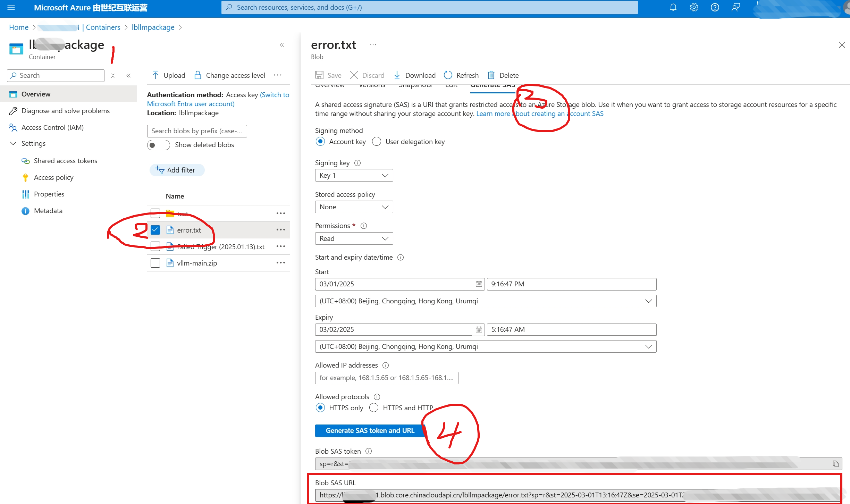Click the Upload blob icon
850x504 pixels.
(156, 75)
